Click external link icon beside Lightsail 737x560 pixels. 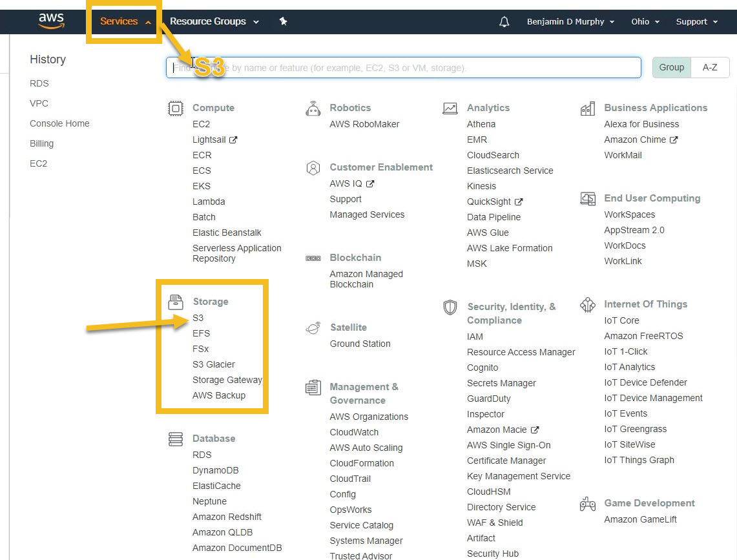(233, 140)
